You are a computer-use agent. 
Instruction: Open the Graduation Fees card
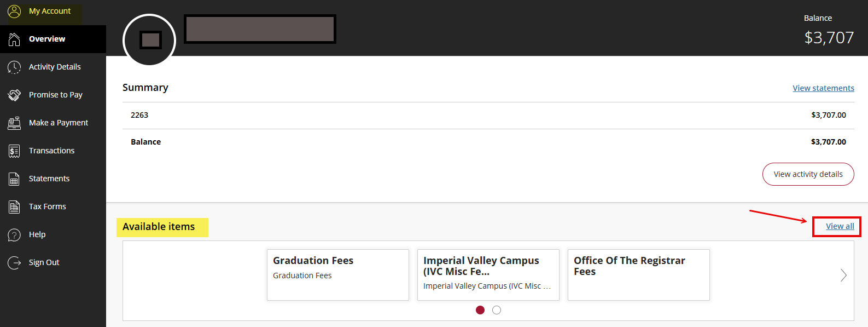337,274
